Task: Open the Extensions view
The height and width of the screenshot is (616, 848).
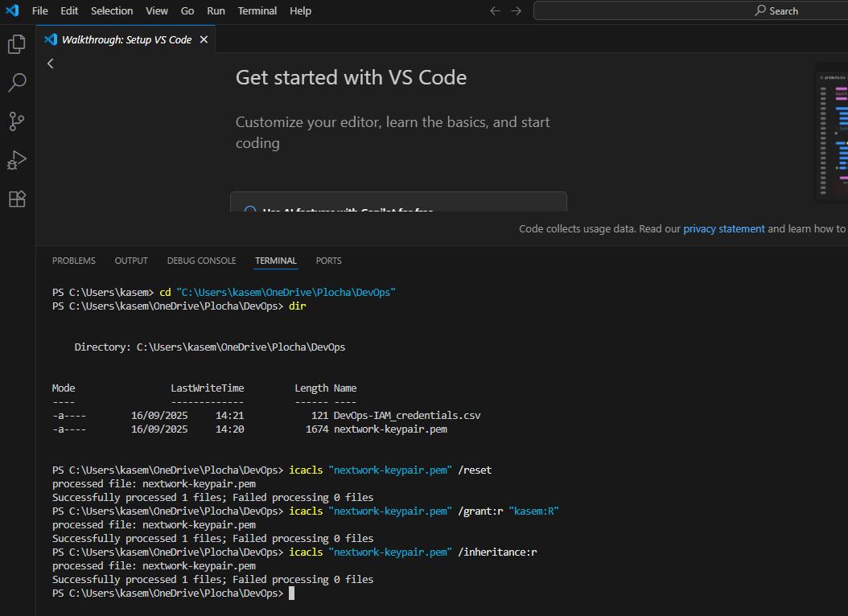Action: 17,199
